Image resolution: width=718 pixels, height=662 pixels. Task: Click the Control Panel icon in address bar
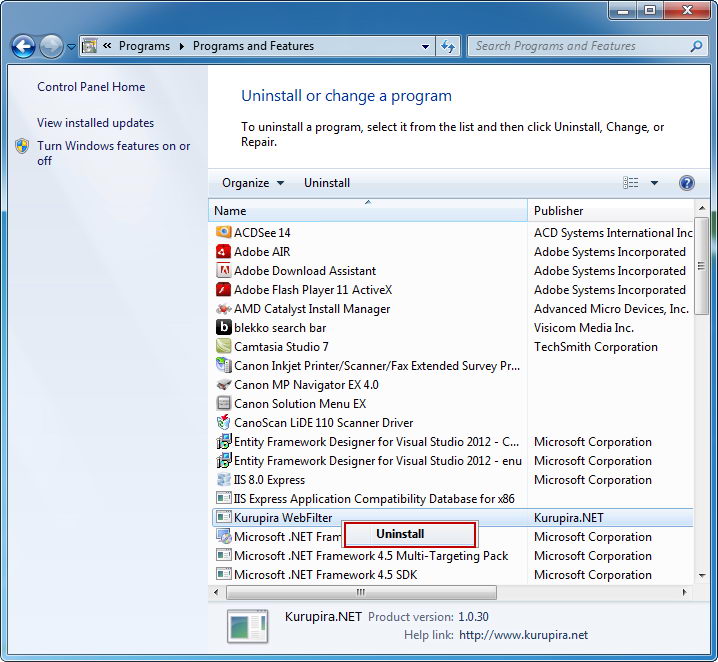point(89,46)
